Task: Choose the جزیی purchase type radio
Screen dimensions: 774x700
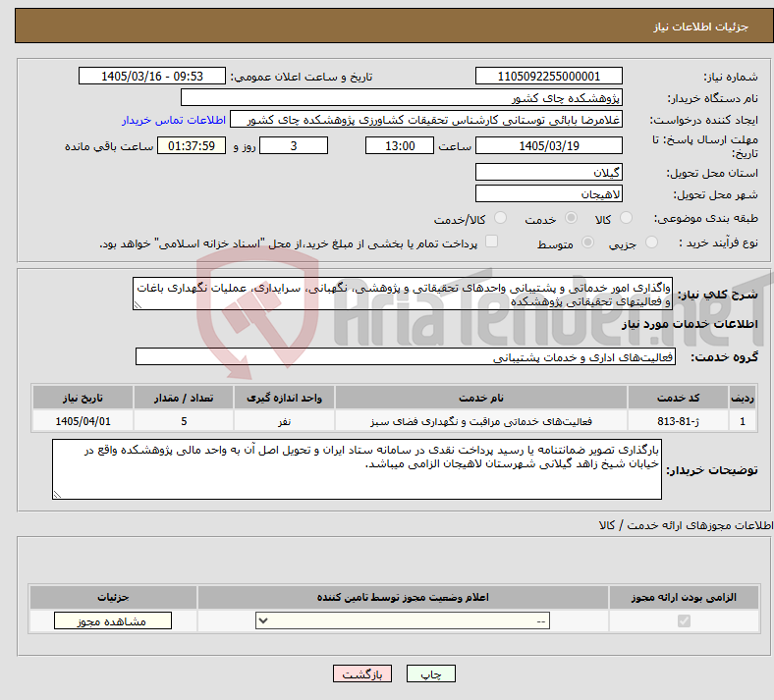Action: [x=651, y=242]
